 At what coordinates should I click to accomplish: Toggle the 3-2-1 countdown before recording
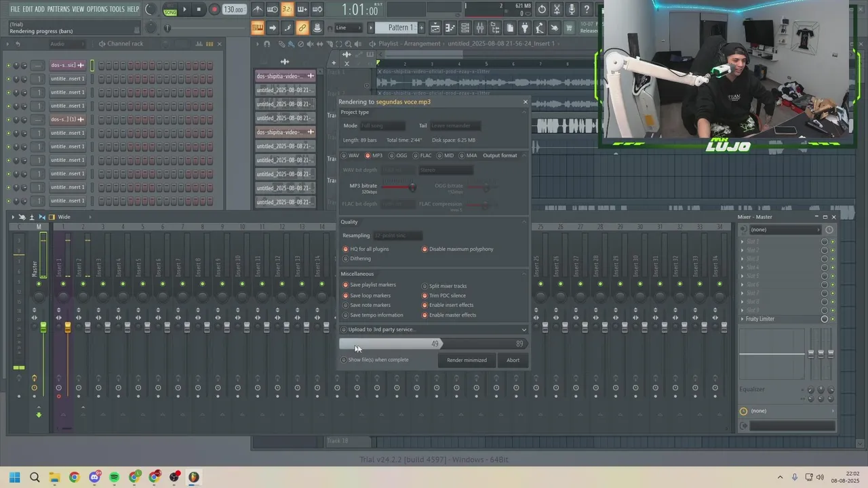[288, 9]
